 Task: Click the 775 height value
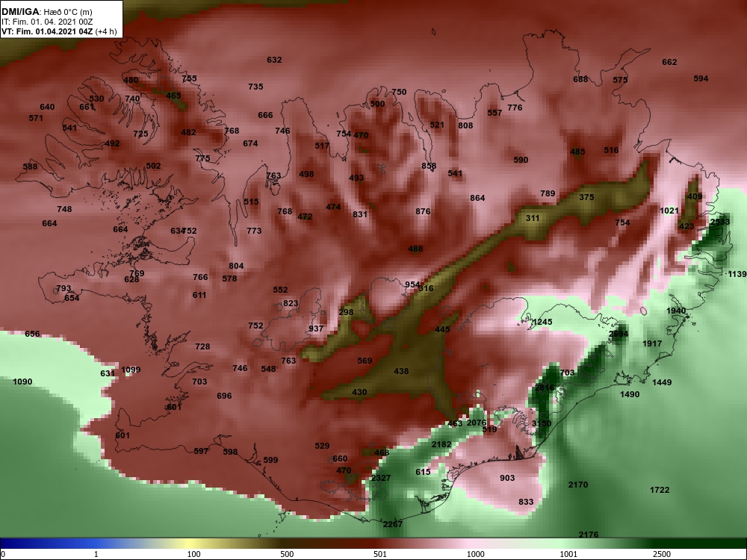pyautogui.click(x=202, y=158)
